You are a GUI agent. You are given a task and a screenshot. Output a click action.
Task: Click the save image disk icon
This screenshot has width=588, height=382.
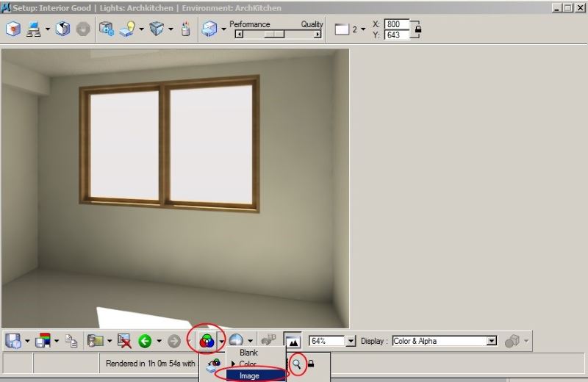(x=13, y=341)
